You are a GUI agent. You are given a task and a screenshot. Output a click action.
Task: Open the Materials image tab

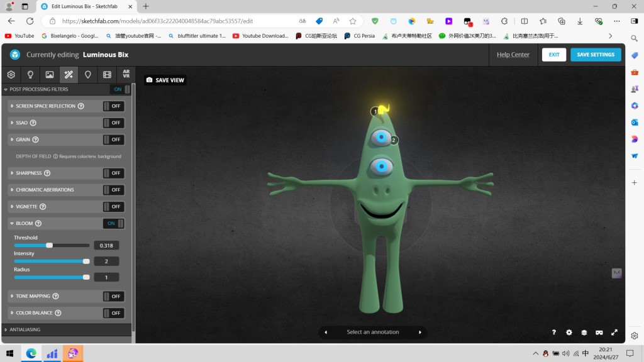pos(50,75)
